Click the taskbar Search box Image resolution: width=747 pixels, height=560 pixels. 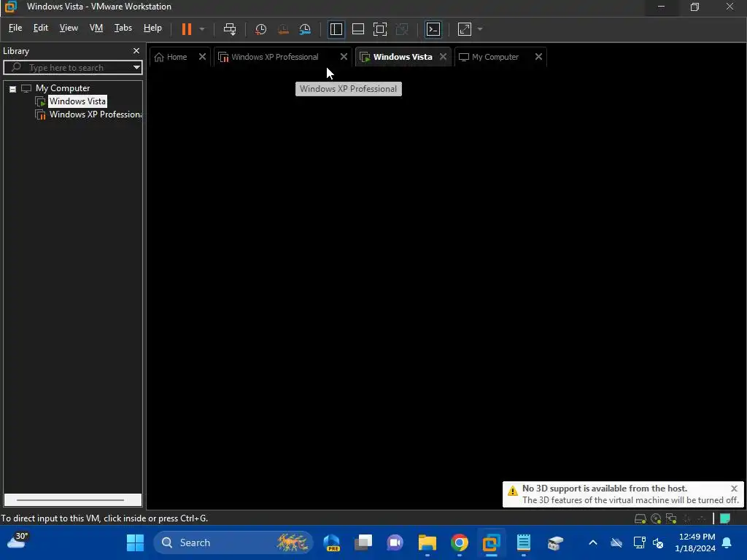coord(233,542)
